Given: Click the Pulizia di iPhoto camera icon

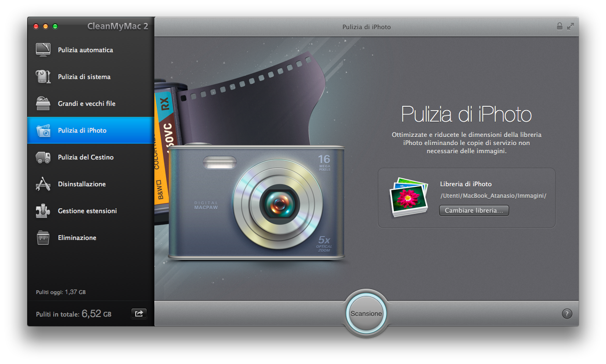Looking at the screenshot, I should [x=43, y=130].
